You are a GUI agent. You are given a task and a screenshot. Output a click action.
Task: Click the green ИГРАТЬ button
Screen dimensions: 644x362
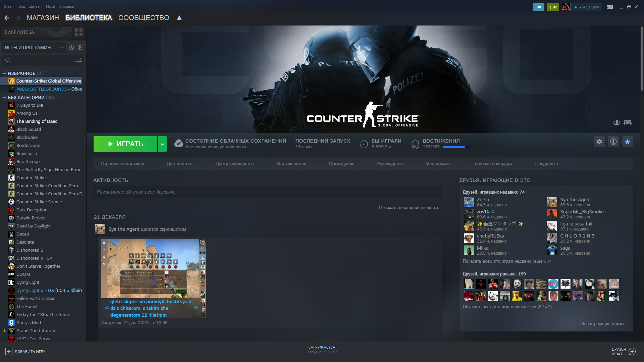(x=125, y=144)
